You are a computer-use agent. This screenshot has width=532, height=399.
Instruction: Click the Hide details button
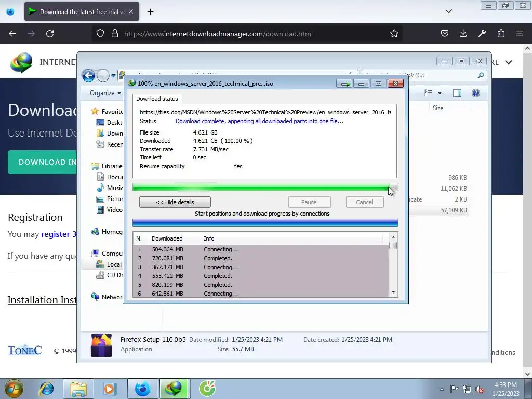click(175, 202)
